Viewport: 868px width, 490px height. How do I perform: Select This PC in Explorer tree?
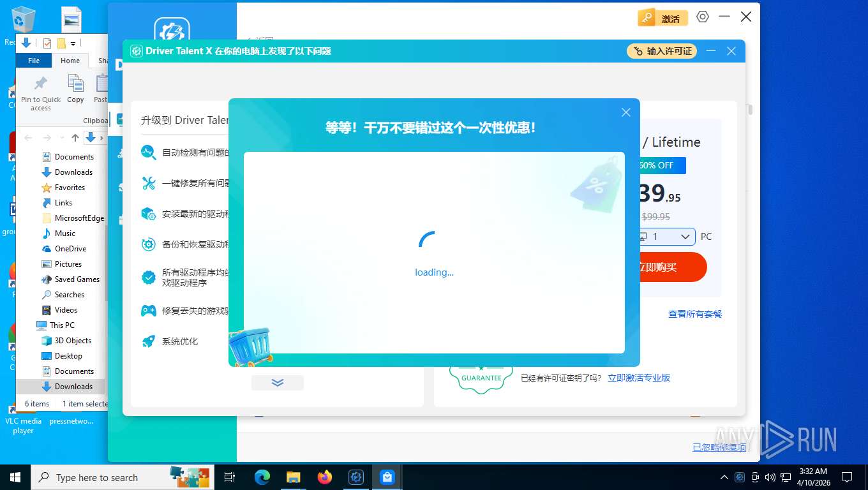click(x=62, y=325)
